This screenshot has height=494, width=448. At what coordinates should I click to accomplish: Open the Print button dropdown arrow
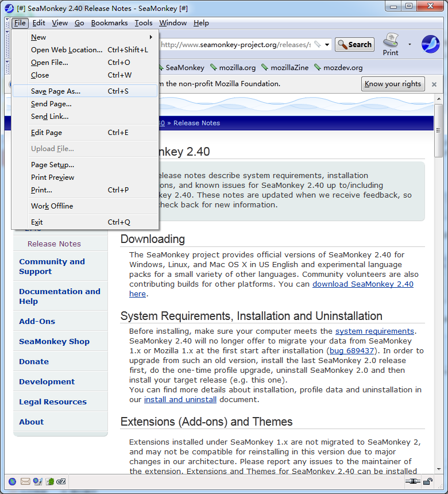point(410,44)
